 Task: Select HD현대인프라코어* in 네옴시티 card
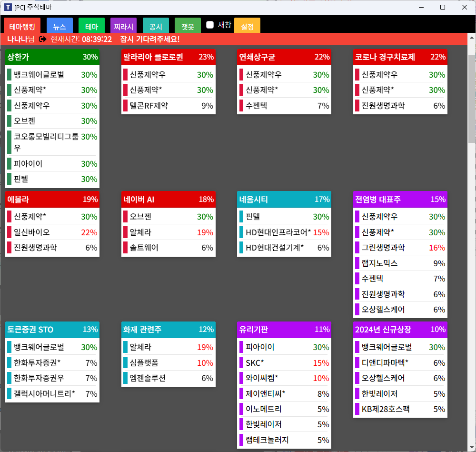(x=284, y=232)
